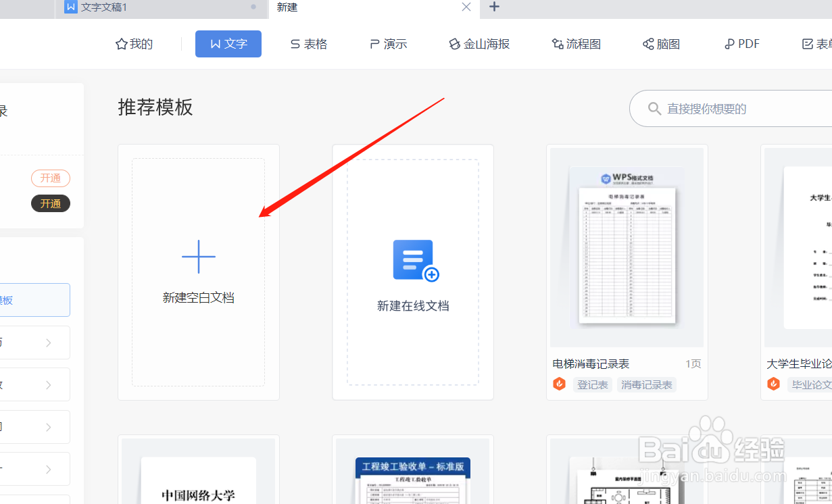Click the search box 直接搜你想要的
This screenshot has width=832, height=504.
(x=731, y=109)
